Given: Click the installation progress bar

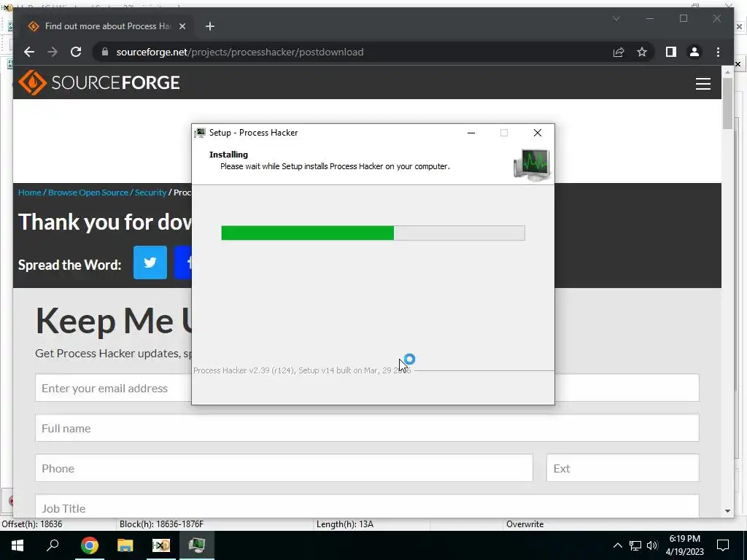Looking at the screenshot, I should click(373, 233).
